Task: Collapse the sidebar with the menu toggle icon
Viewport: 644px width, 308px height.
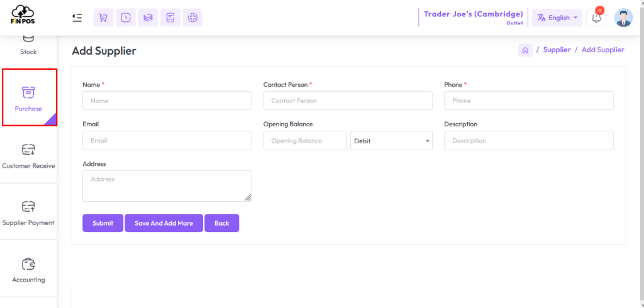Action: click(x=77, y=18)
